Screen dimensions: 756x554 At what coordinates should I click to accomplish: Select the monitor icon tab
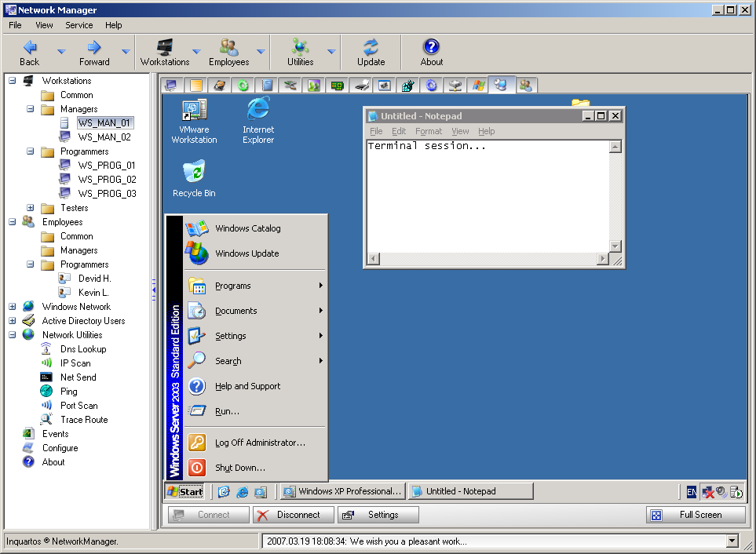172,86
